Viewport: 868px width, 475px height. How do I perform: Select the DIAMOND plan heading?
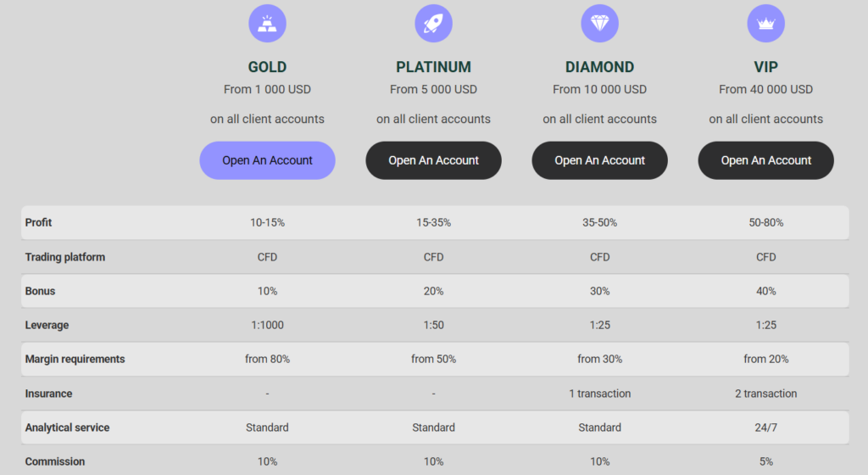coord(599,67)
